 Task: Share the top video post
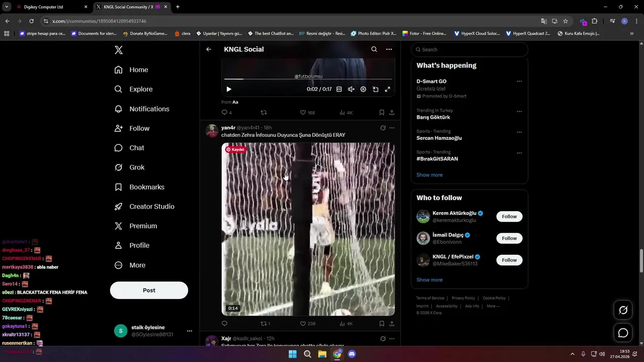(392, 113)
